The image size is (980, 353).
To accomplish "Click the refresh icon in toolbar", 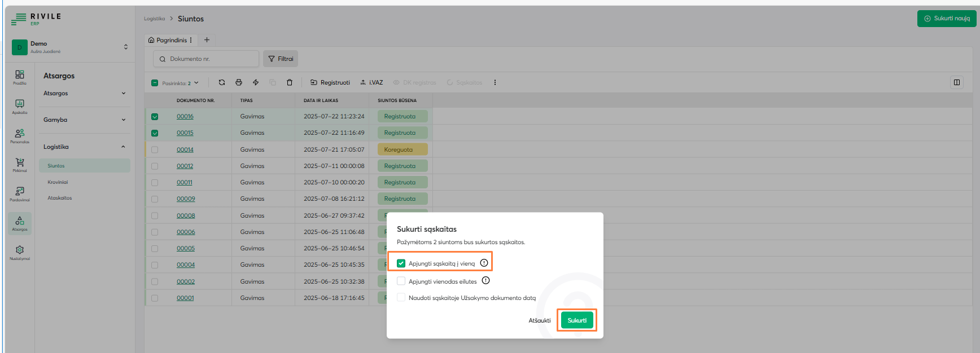I will point(222,82).
